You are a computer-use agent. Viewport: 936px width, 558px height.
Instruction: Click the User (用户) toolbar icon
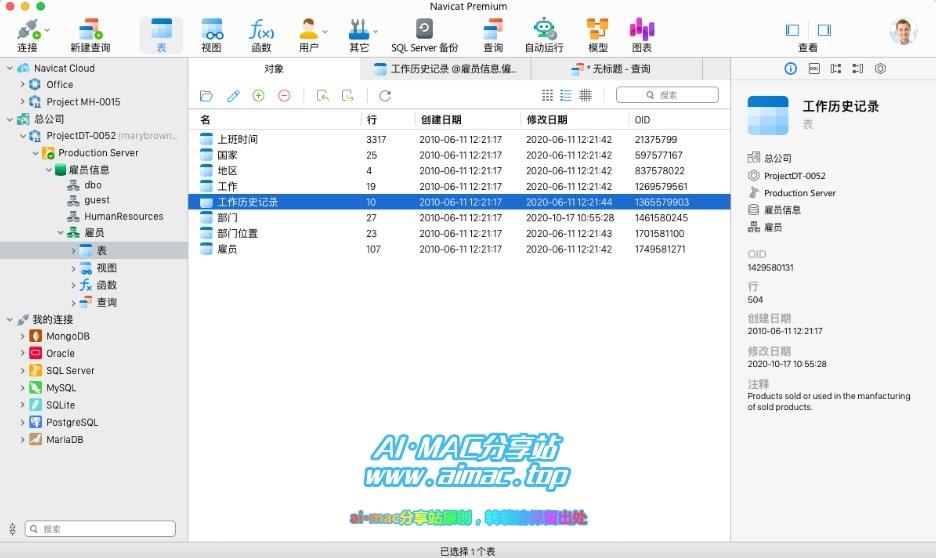[309, 30]
